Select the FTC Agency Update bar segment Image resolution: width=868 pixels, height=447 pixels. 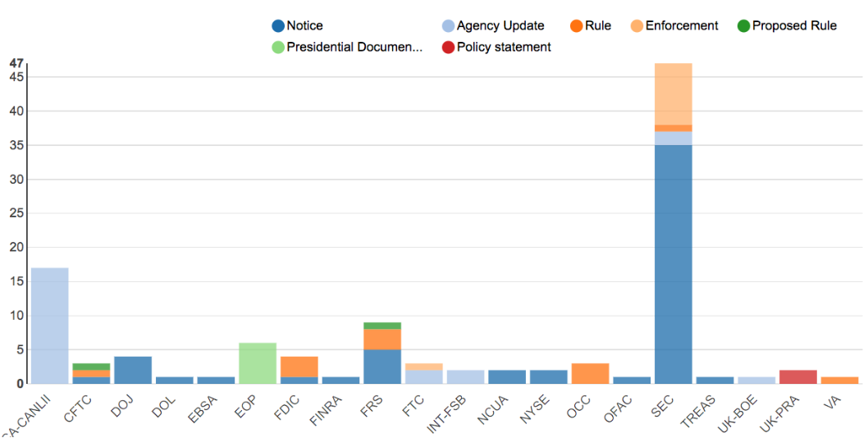pos(424,376)
